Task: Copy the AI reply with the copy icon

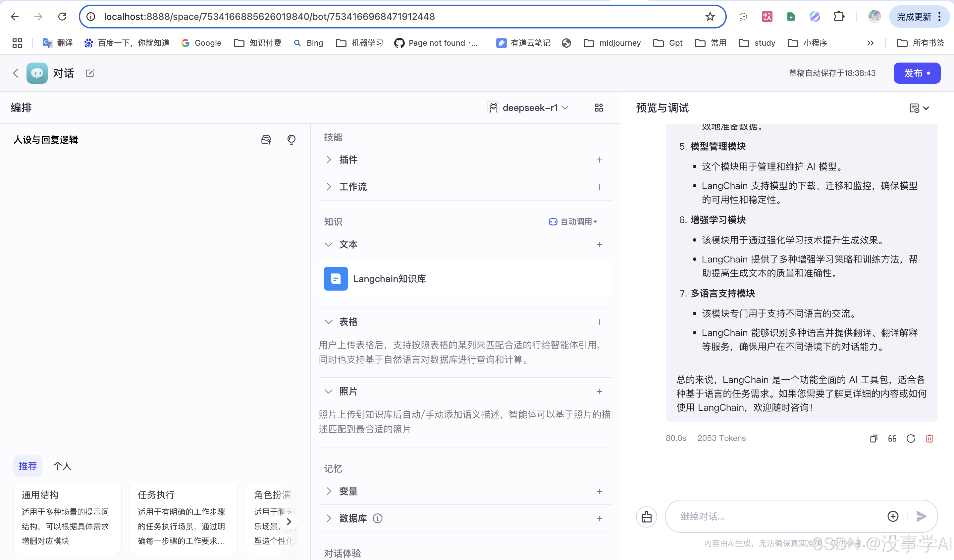Action: click(874, 438)
